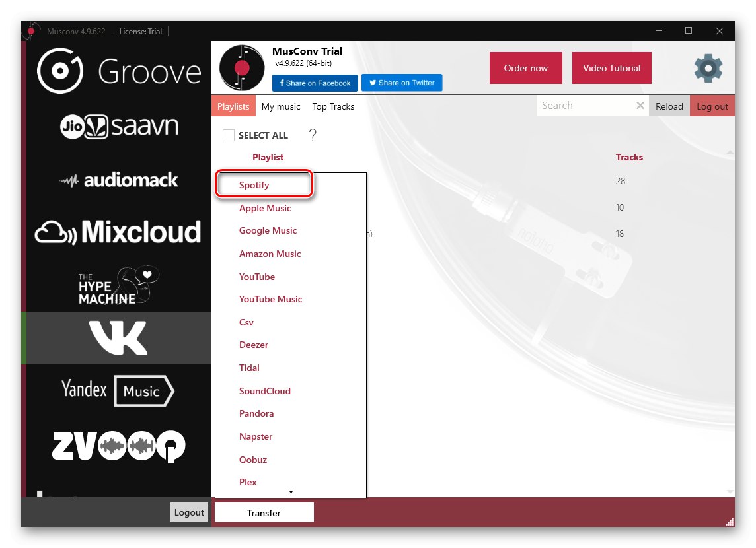Expand more destinations with bottom arrow
756x548 pixels.
pyautogui.click(x=291, y=492)
